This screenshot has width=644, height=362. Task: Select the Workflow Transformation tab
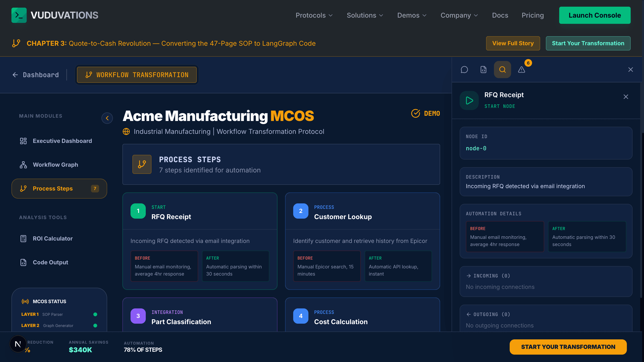[137, 75]
